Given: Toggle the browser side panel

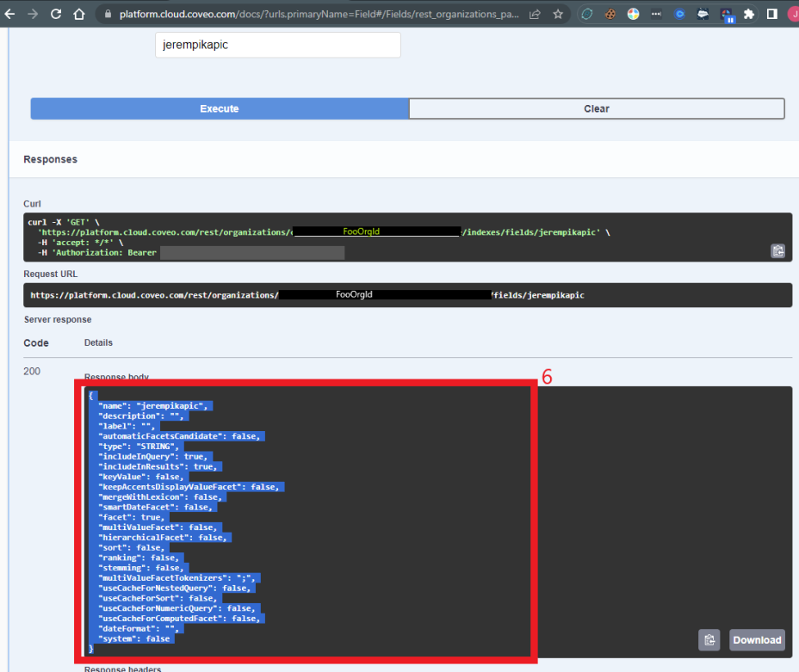Looking at the screenshot, I should (x=772, y=15).
